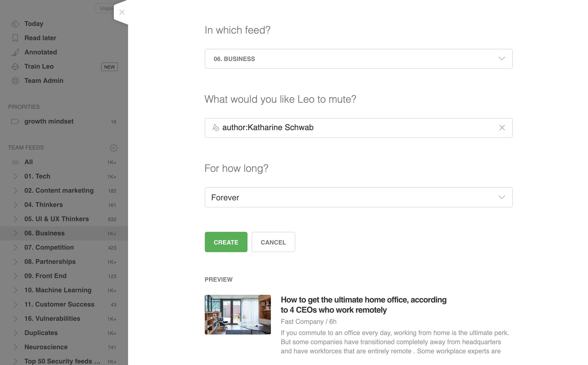Viewport: 588px width, 365px height.
Task: Click the Annotated highlighter icon
Action: point(15,52)
